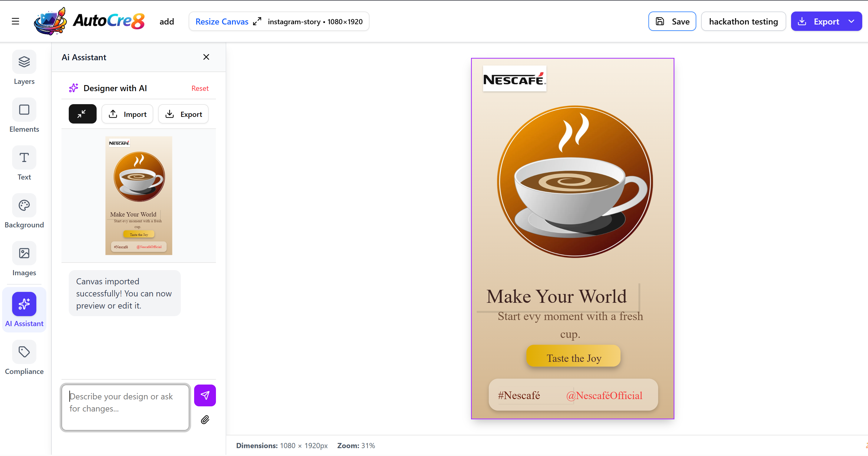Toggle the hamburger menu
The image size is (868, 456).
coord(15,21)
